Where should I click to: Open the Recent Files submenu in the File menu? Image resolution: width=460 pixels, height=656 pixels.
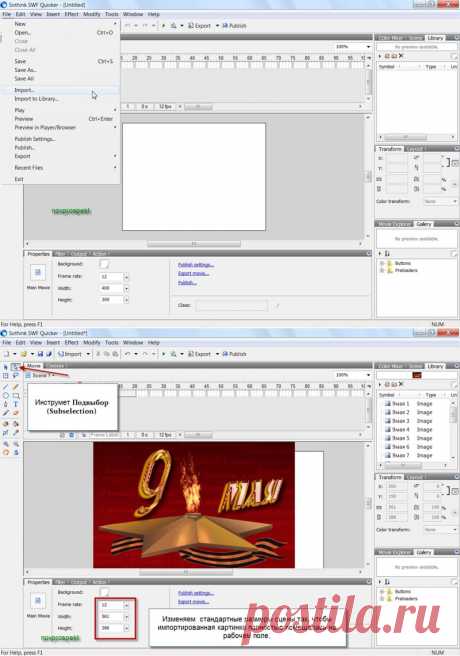click(x=60, y=167)
